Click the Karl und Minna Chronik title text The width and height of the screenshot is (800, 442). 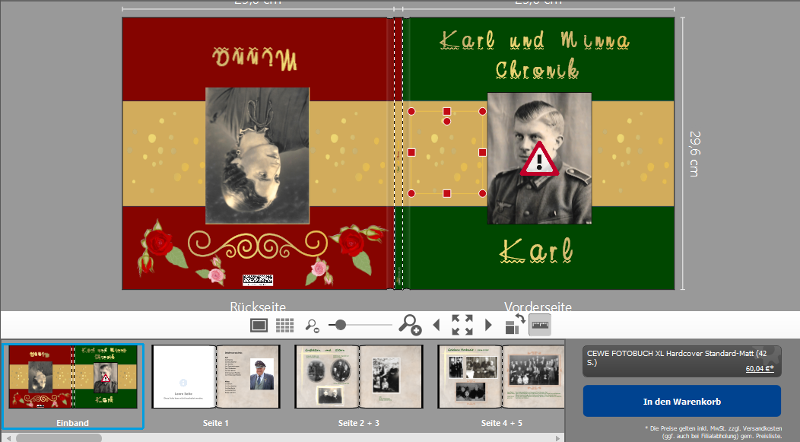click(x=536, y=55)
